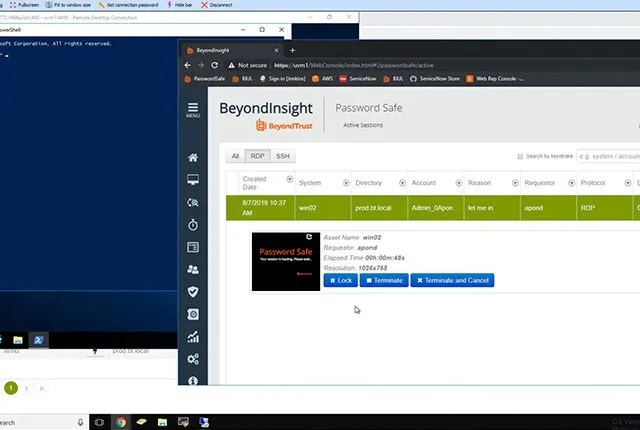Select the apond requestor cell
640x430 pixels.
coord(548,208)
